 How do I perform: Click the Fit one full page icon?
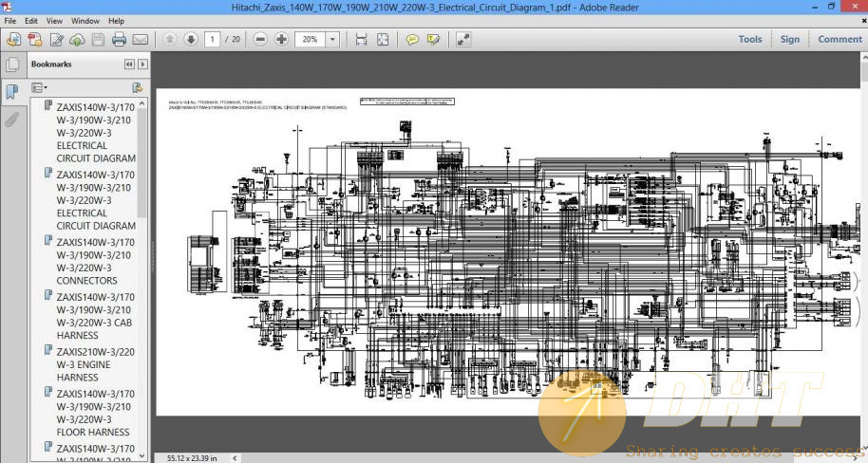(x=383, y=39)
